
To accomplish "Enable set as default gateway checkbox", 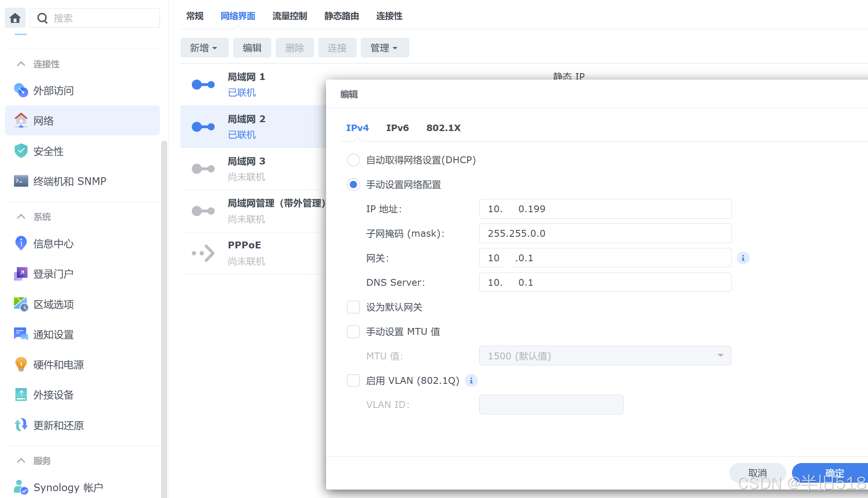I will pos(353,307).
